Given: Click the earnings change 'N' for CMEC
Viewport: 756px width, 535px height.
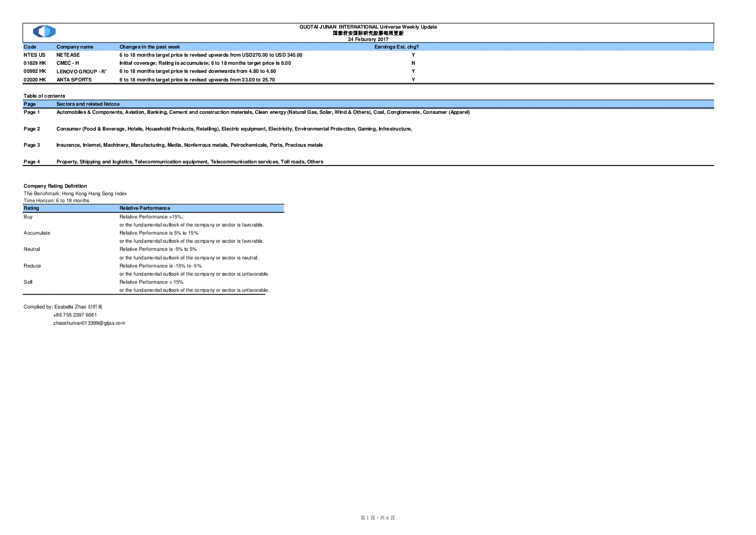Looking at the screenshot, I should (413, 63).
